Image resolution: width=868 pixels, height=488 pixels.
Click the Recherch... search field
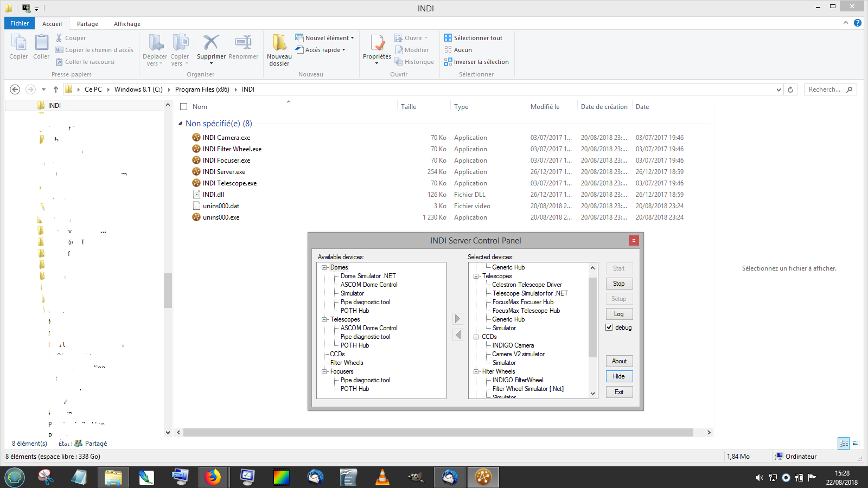[830, 89]
